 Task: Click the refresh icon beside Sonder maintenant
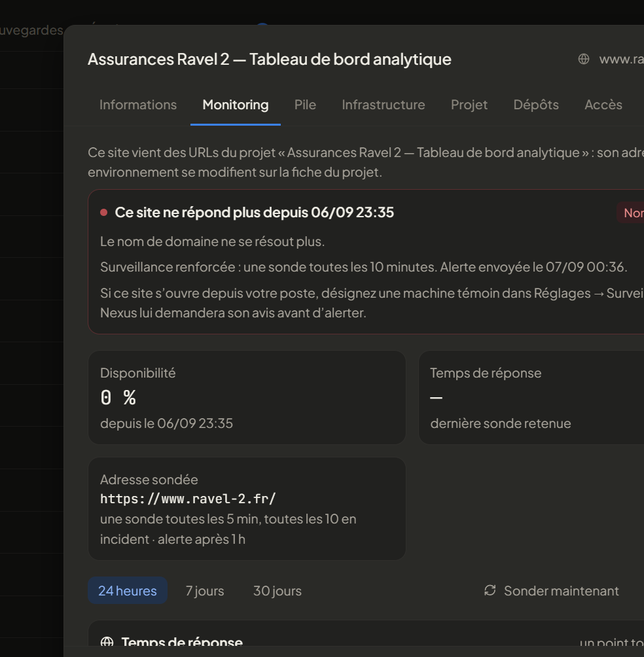pos(490,590)
